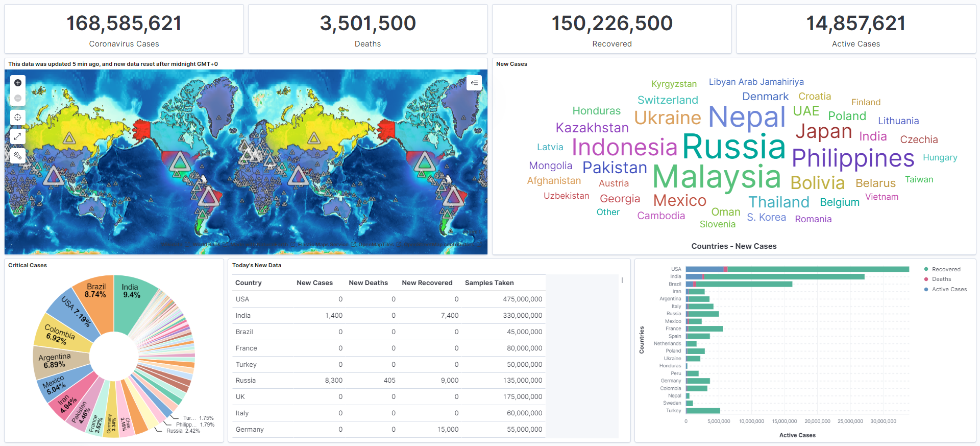Sort the table by Samples Taken
Screen dimensions: 980x446
tap(489, 283)
